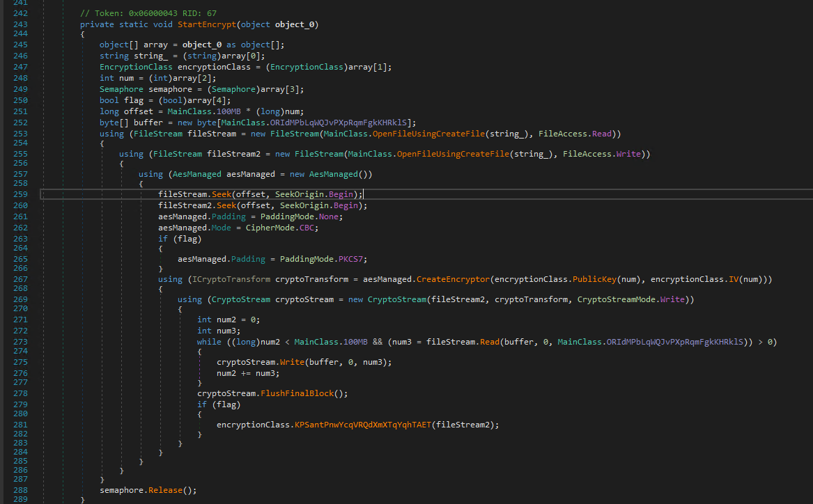This screenshot has width=813, height=504.
Task: Click the flag condition on line 263
Action: pos(187,239)
